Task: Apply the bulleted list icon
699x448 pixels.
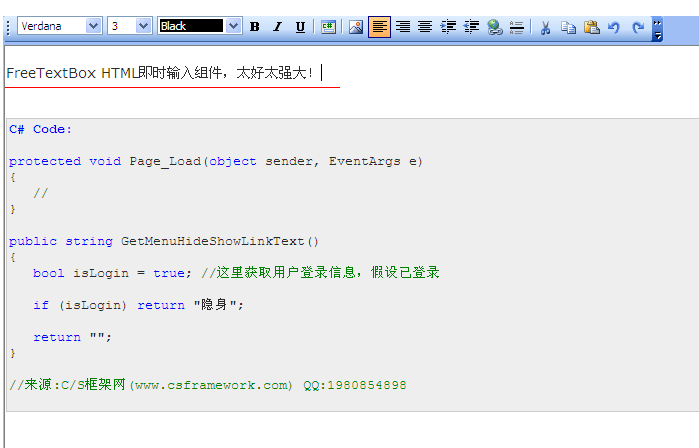Action: 517,27
